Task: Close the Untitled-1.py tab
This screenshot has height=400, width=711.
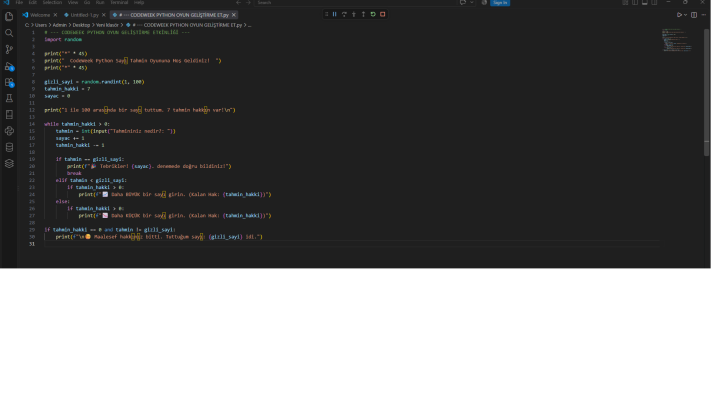Action: (103, 15)
